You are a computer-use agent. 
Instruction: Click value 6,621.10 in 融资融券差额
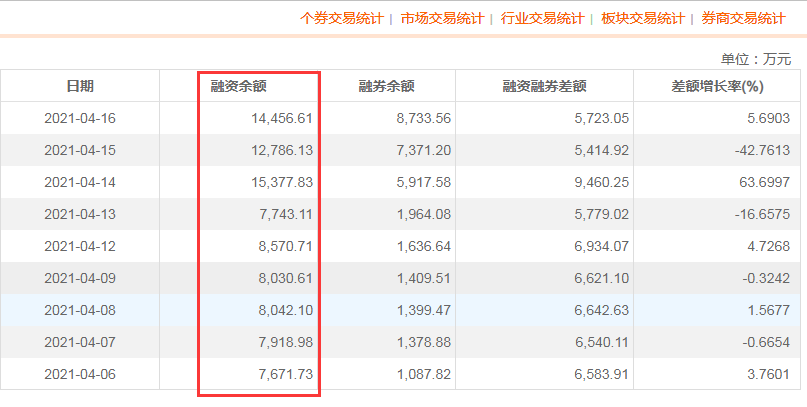click(x=602, y=278)
